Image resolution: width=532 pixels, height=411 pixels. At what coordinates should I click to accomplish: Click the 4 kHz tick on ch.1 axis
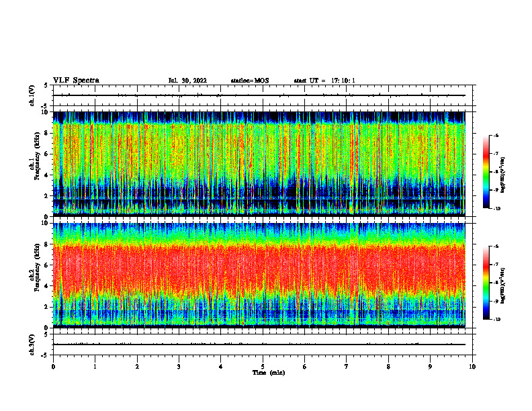47,175
